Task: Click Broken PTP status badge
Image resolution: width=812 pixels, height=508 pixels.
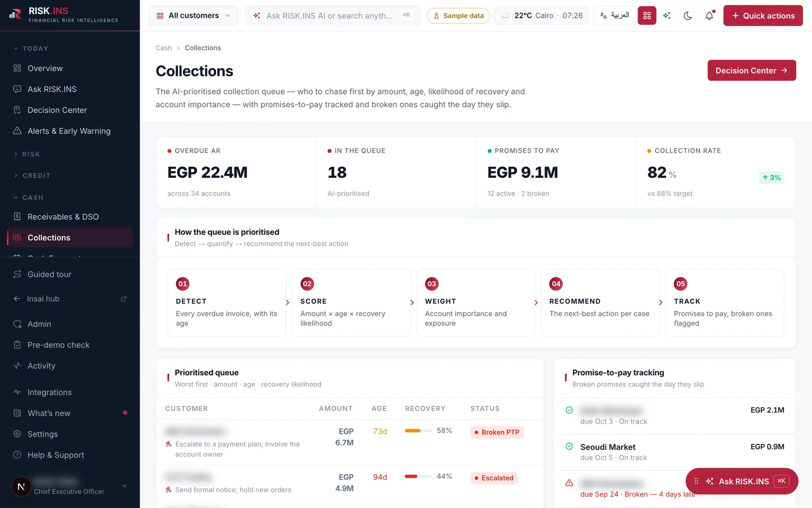Action: (x=497, y=432)
